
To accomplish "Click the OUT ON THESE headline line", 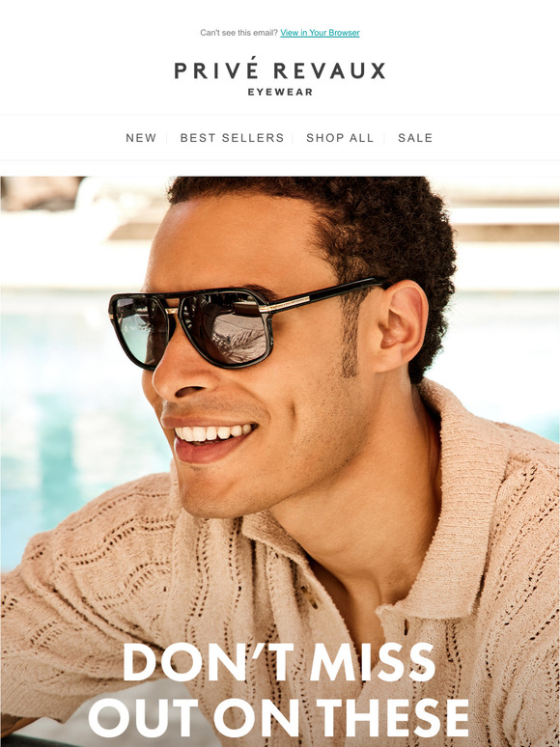I will (279, 717).
